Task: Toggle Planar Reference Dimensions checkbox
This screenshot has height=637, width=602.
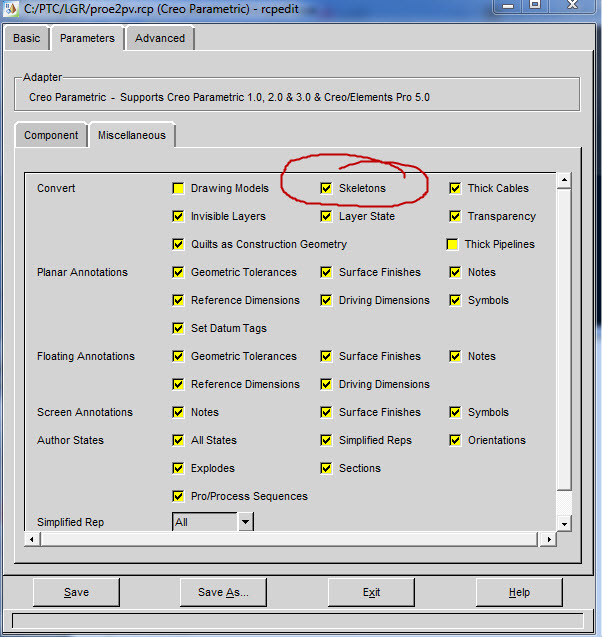Action: (x=178, y=300)
